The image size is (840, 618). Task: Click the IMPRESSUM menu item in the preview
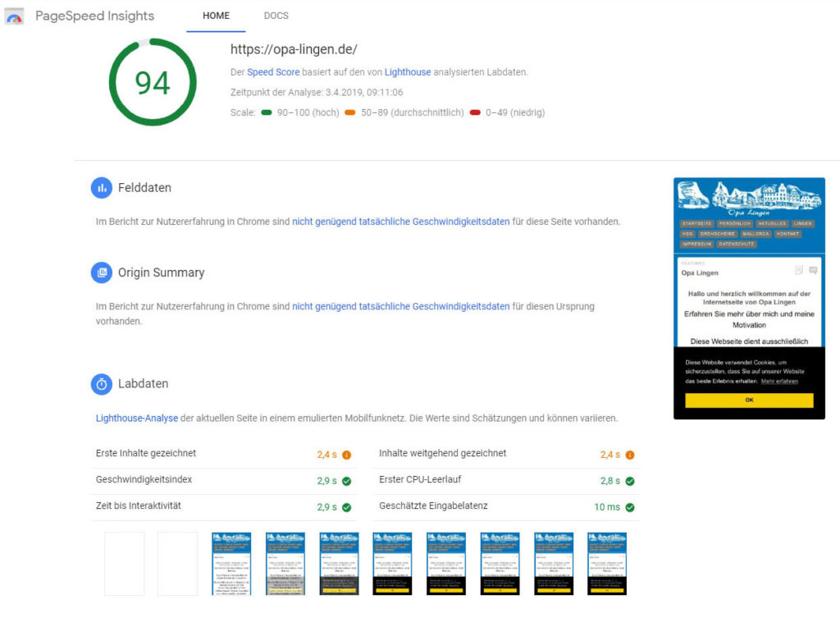pyautogui.click(x=697, y=244)
